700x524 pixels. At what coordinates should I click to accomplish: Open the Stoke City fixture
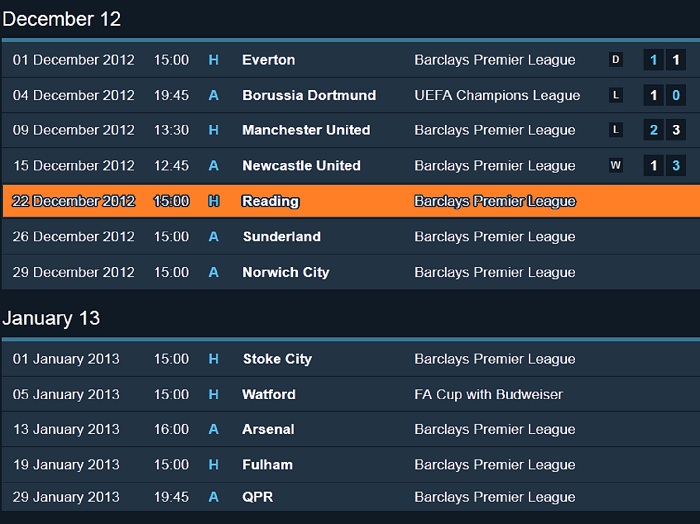277,359
